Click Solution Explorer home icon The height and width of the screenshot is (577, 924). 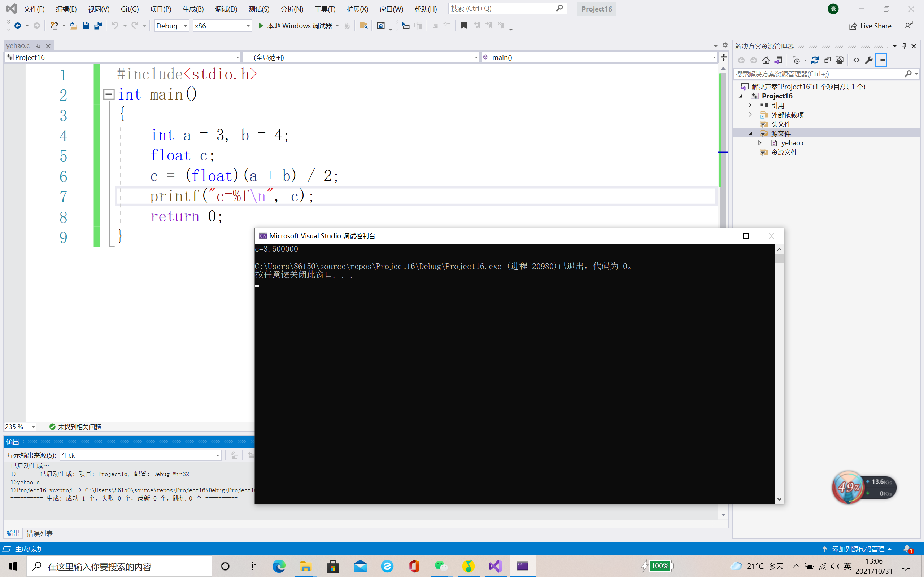766,60
